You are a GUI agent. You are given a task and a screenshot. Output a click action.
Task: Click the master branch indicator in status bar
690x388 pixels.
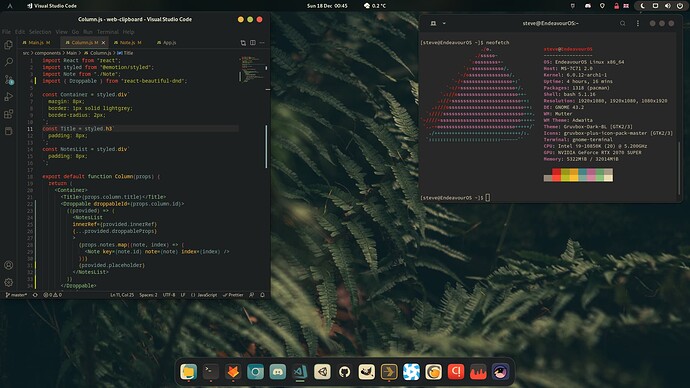tap(16, 295)
